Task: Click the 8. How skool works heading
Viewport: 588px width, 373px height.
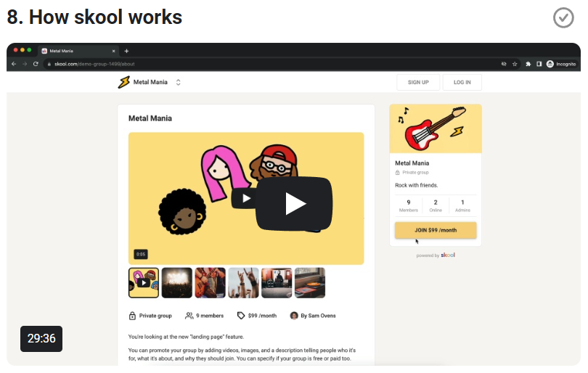Action: (94, 17)
